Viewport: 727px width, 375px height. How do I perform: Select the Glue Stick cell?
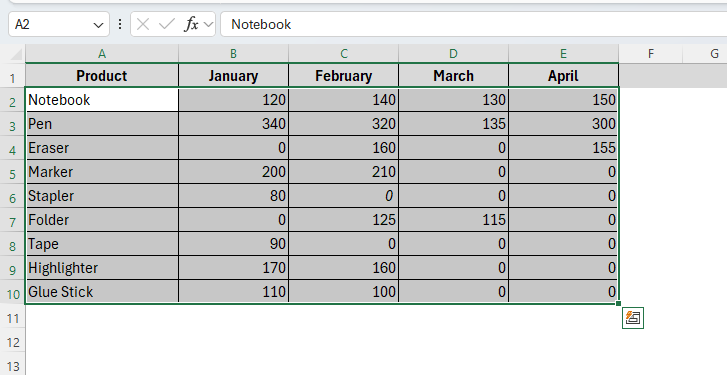[102, 292]
